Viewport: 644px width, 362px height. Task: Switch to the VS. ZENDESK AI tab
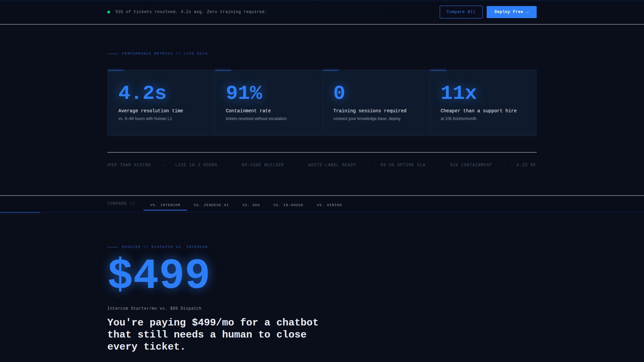211,205
